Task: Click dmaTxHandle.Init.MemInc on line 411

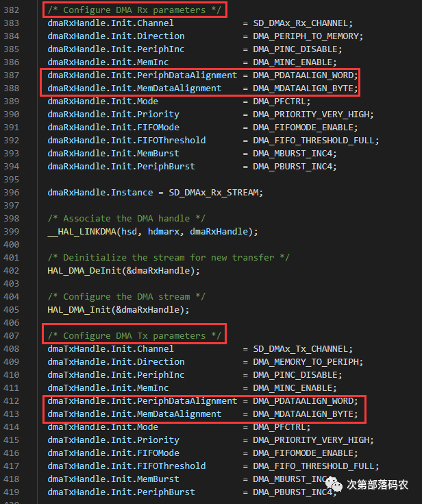Action: [x=108, y=388]
